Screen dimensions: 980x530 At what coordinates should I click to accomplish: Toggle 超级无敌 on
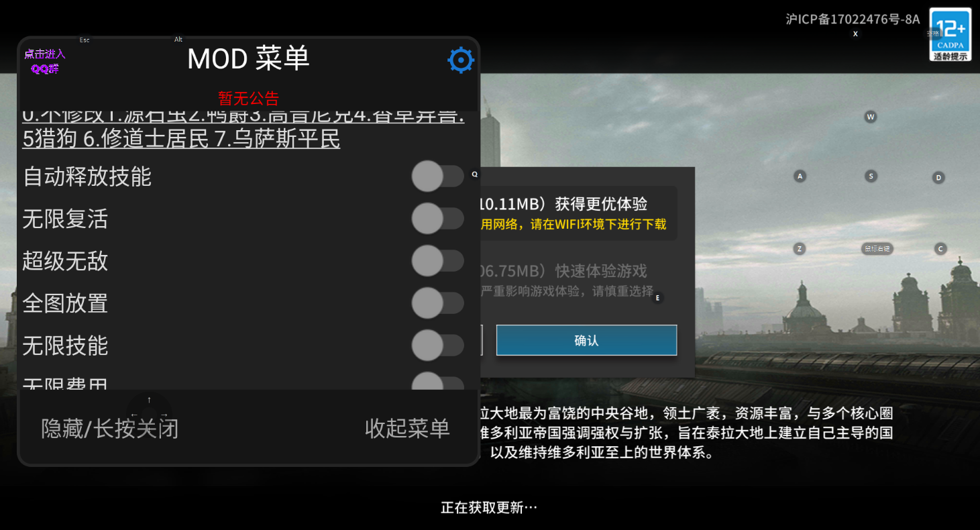[x=437, y=261]
